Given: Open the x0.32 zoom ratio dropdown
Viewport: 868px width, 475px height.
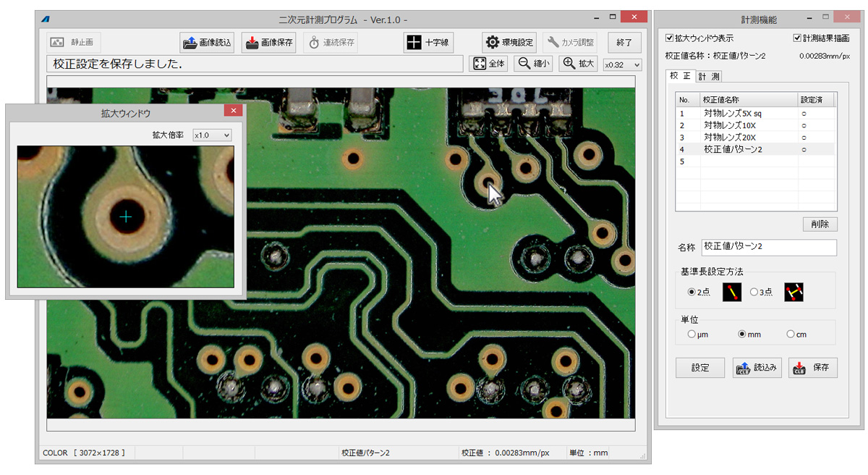Looking at the screenshot, I should click(x=622, y=64).
